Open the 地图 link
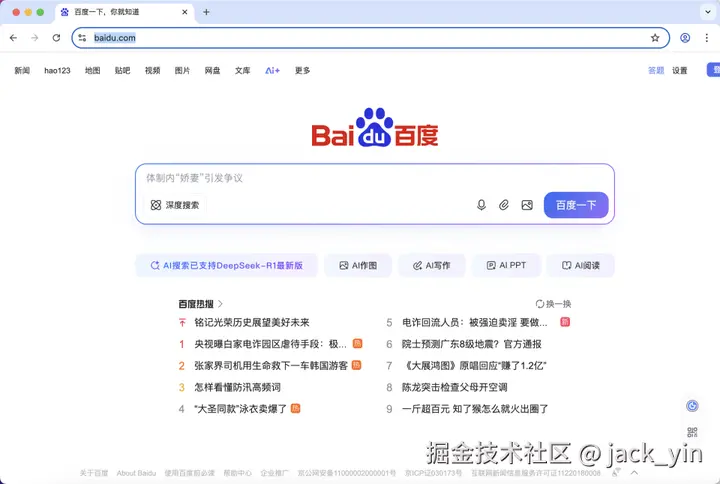This screenshot has height=484, width=720. (92, 70)
